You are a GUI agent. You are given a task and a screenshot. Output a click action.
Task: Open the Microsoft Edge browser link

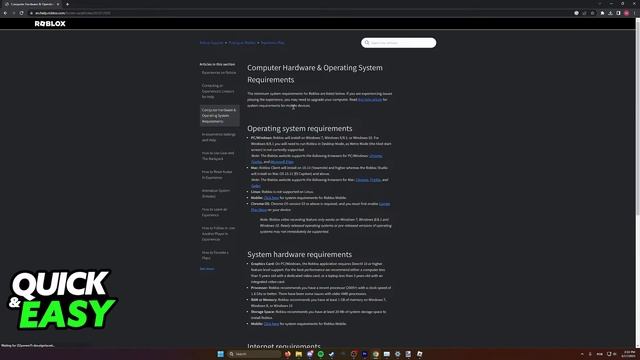(282, 162)
